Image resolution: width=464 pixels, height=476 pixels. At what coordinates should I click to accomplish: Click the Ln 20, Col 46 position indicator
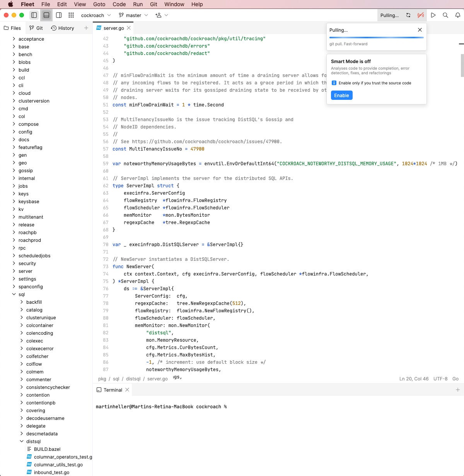[414, 378]
